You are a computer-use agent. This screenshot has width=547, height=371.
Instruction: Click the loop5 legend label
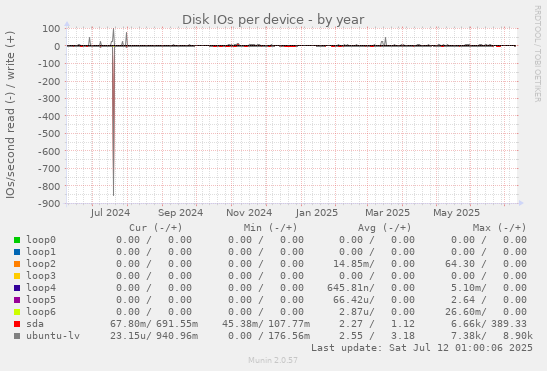pyautogui.click(x=41, y=300)
